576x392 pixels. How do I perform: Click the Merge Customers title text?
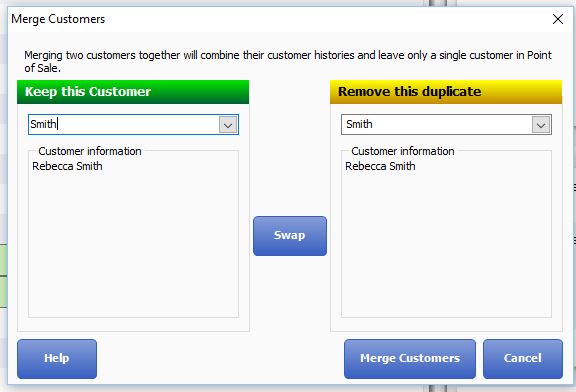coord(58,19)
